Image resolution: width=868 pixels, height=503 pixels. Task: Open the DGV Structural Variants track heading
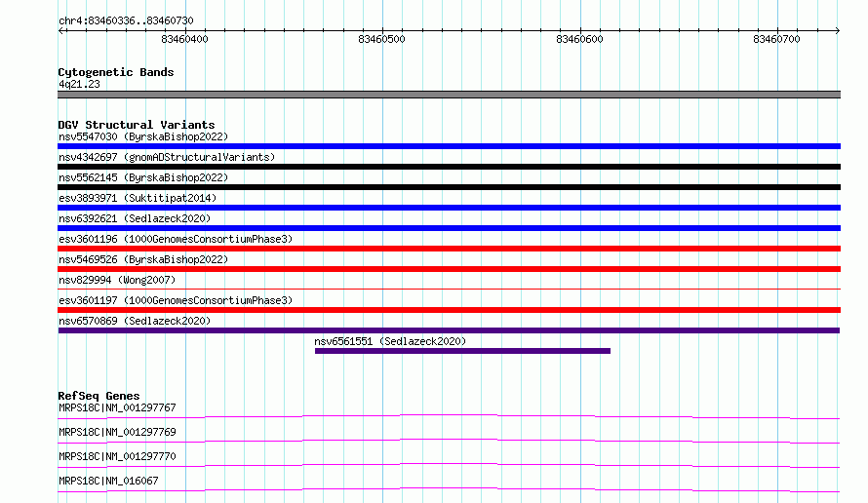[x=137, y=125]
